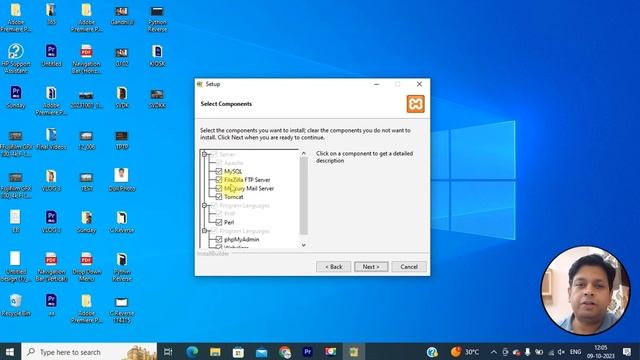Image resolution: width=640 pixels, height=360 pixels.
Task: Open Microsoft Edge from taskbar
Action: tap(192, 351)
